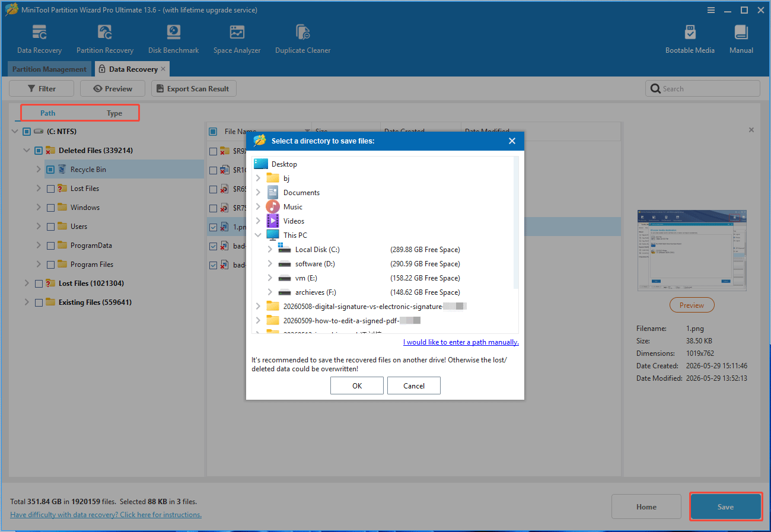Screen dimensions: 771x532
Task: Switch to the Partition Management tab
Action: click(49, 69)
